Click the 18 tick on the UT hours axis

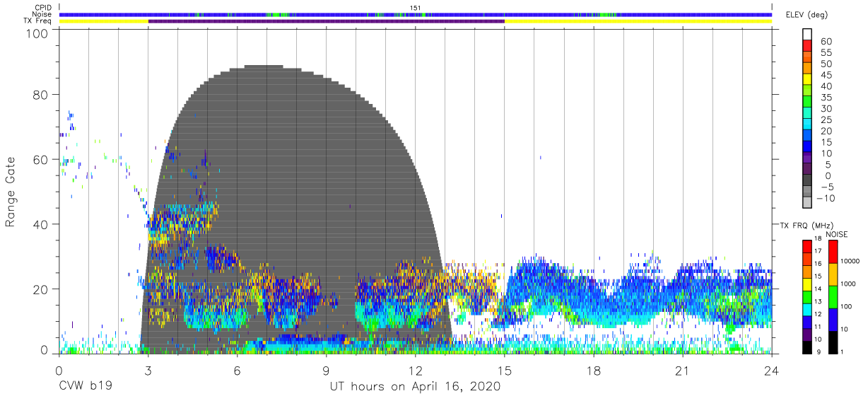click(x=594, y=370)
